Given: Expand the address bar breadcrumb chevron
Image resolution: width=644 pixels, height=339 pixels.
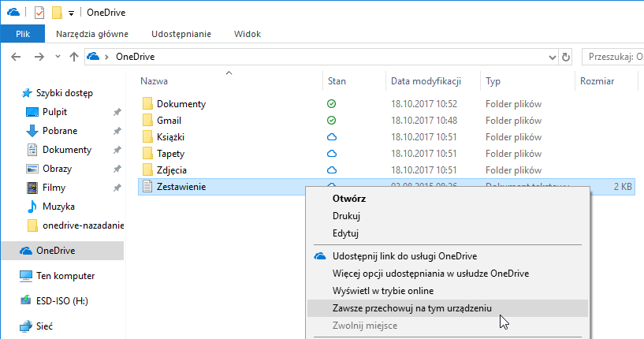Looking at the screenshot, I should [x=106, y=57].
